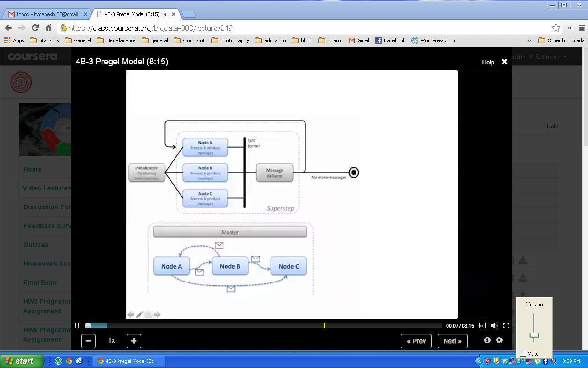Close the lecture video overlay
Image resolution: width=588 pixels, height=368 pixels.
pos(504,62)
